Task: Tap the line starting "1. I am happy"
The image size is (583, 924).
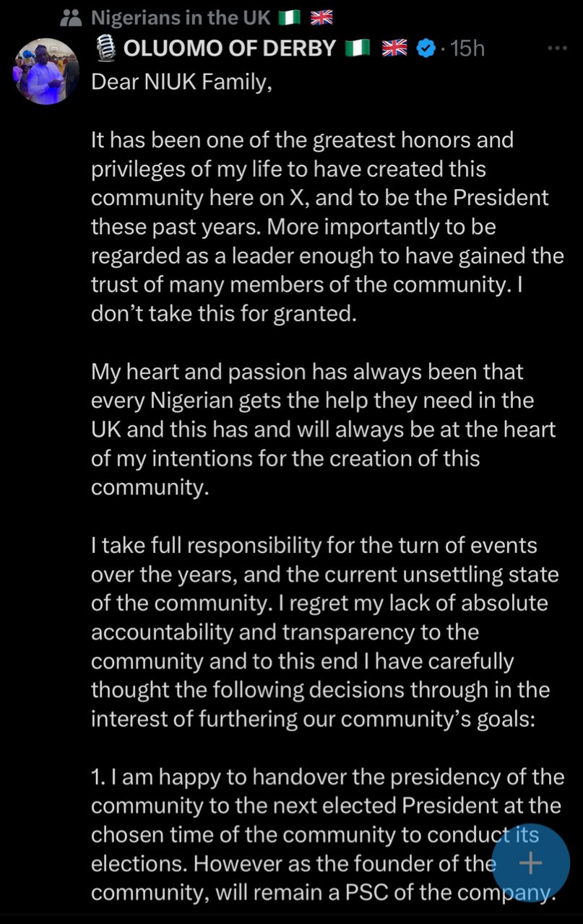Action: (x=327, y=777)
